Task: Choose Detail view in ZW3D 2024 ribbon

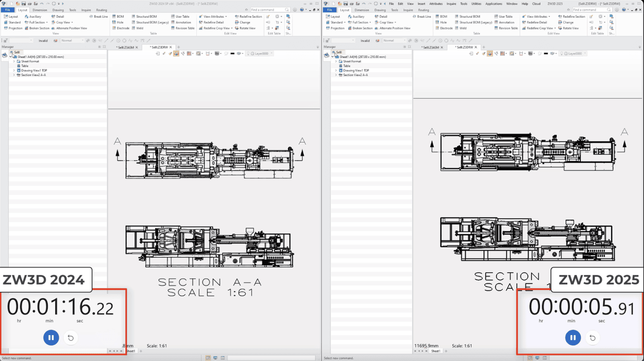Action: [x=58, y=17]
